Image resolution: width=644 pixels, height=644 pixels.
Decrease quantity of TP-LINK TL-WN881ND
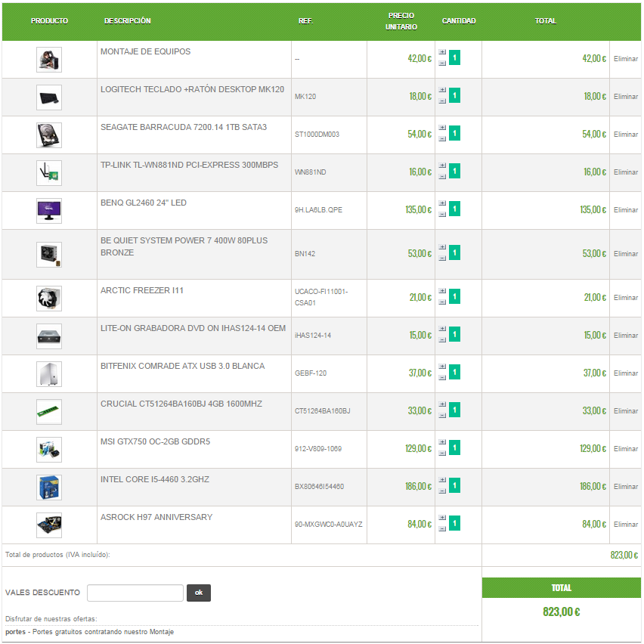(442, 177)
